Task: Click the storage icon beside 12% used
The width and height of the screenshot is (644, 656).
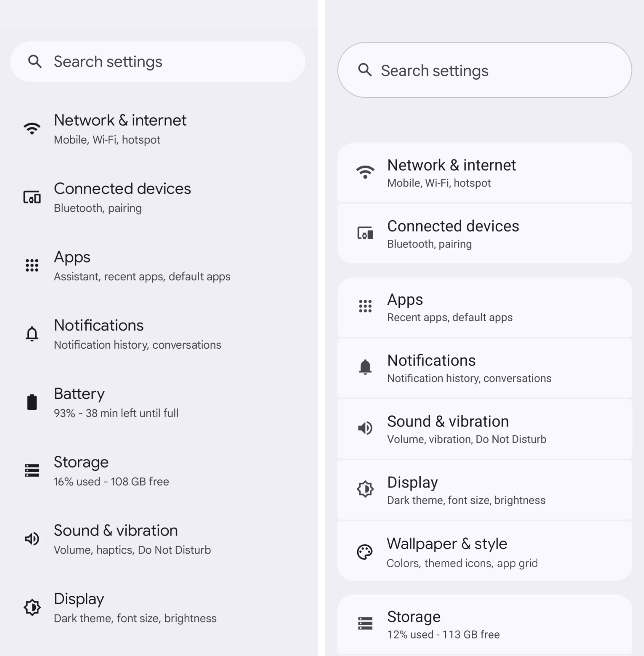Action: click(x=365, y=623)
